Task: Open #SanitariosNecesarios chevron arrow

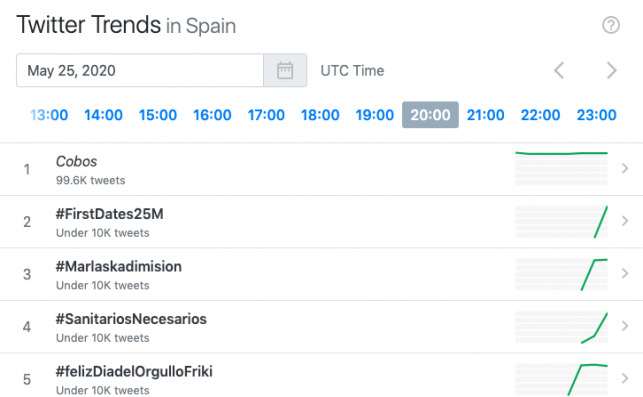Action: (x=625, y=326)
